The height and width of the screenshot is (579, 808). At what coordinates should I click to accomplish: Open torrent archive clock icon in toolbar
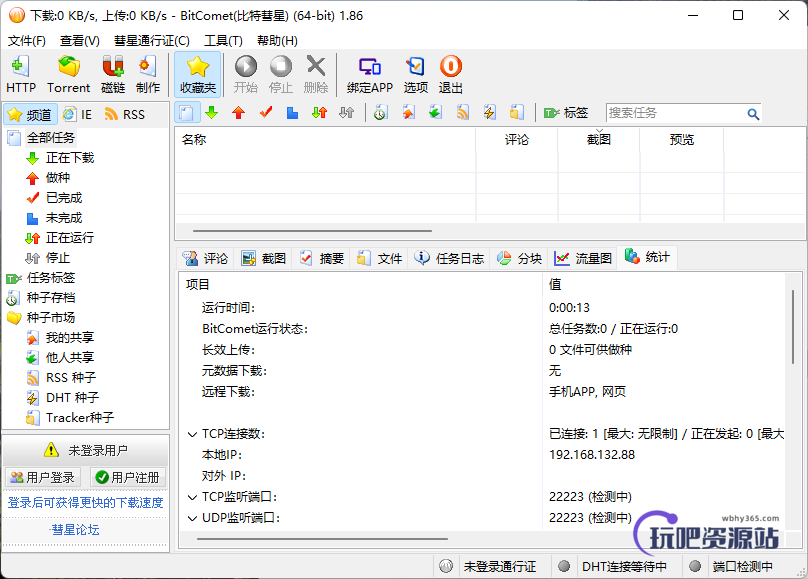pos(381,113)
